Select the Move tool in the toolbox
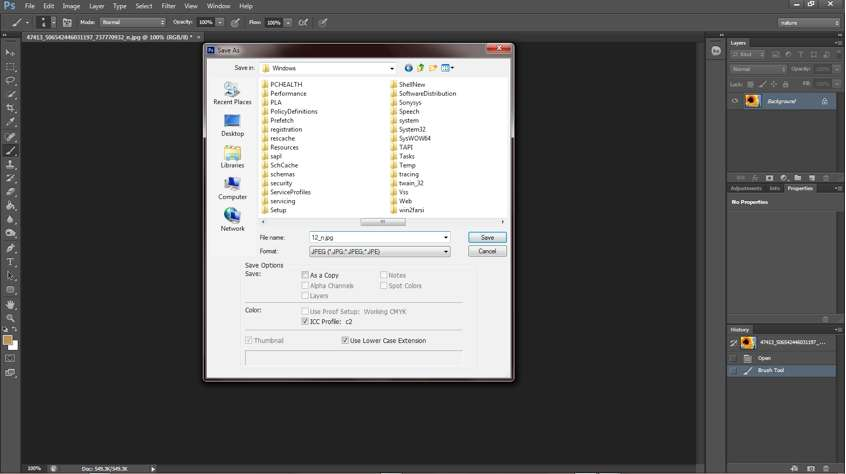 [x=10, y=53]
